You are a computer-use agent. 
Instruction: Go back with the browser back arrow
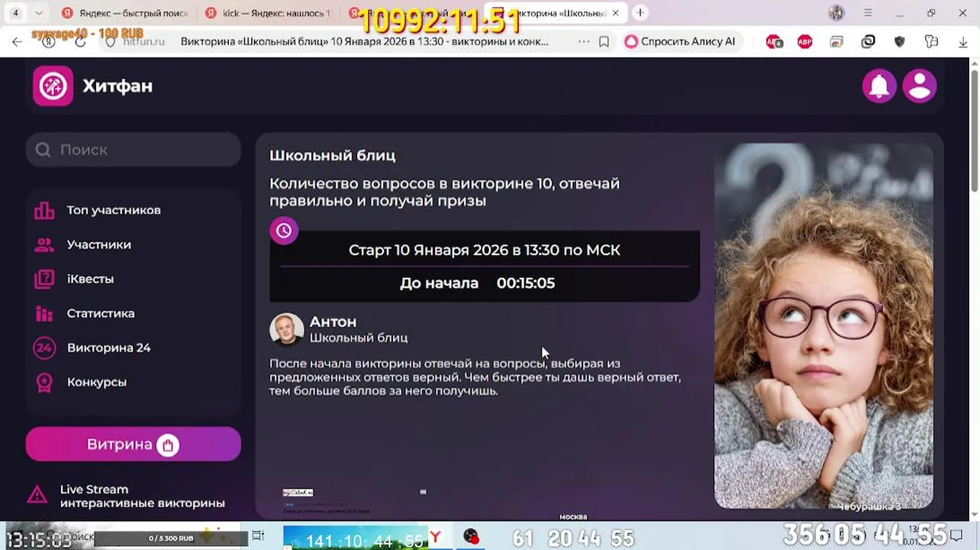(x=17, y=41)
